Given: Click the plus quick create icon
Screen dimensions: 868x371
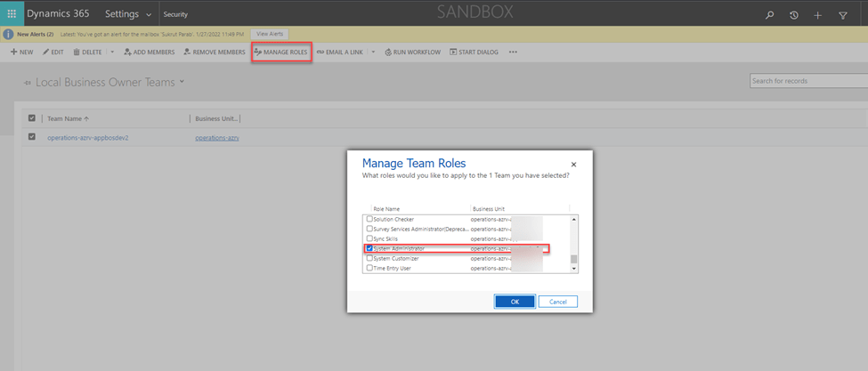Looking at the screenshot, I should tap(818, 15).
